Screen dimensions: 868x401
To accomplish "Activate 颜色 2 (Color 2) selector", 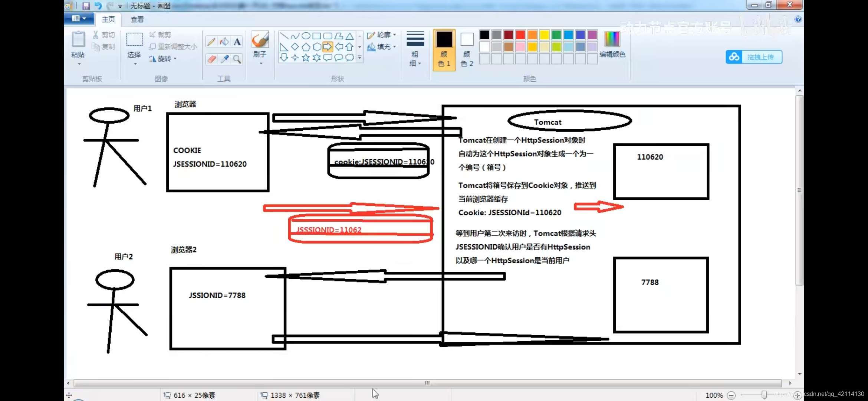I will coord(467,49).
